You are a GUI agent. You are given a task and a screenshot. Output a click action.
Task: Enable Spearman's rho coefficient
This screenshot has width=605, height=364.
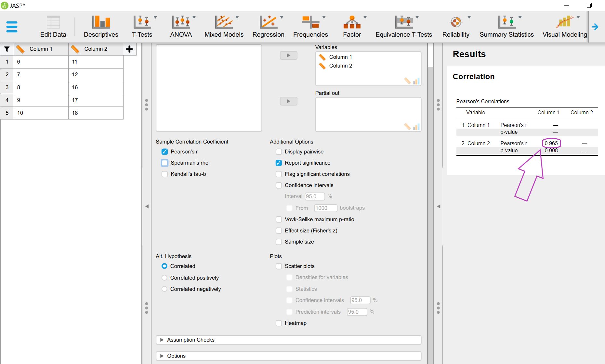(x=165, y=163)
